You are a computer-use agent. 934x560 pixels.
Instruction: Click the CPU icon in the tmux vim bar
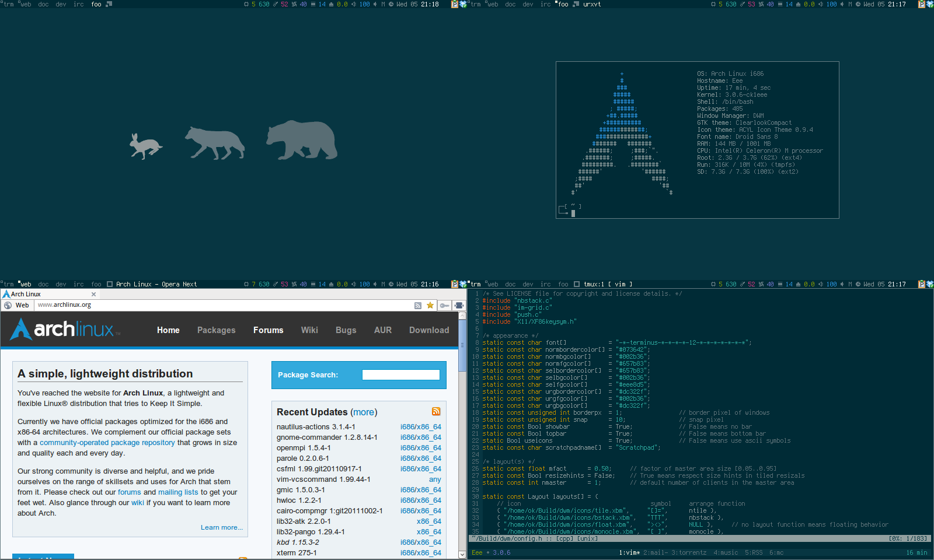713,284
